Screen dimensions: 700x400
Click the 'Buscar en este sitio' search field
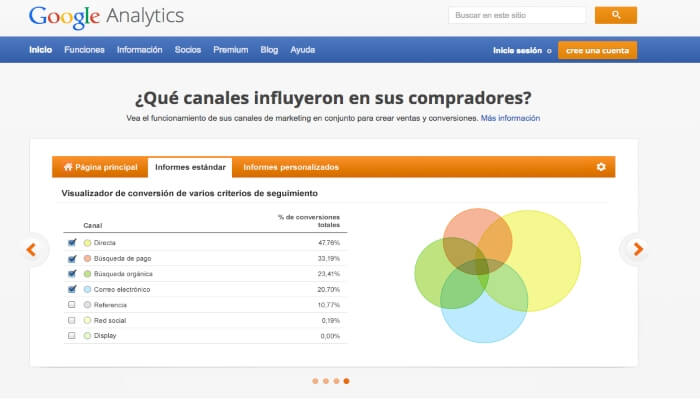coord(517,15)
